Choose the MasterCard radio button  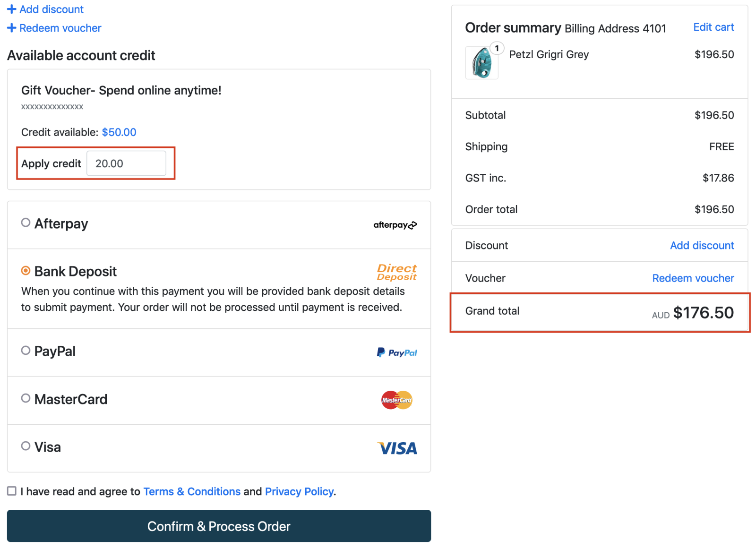click(26, 398)
